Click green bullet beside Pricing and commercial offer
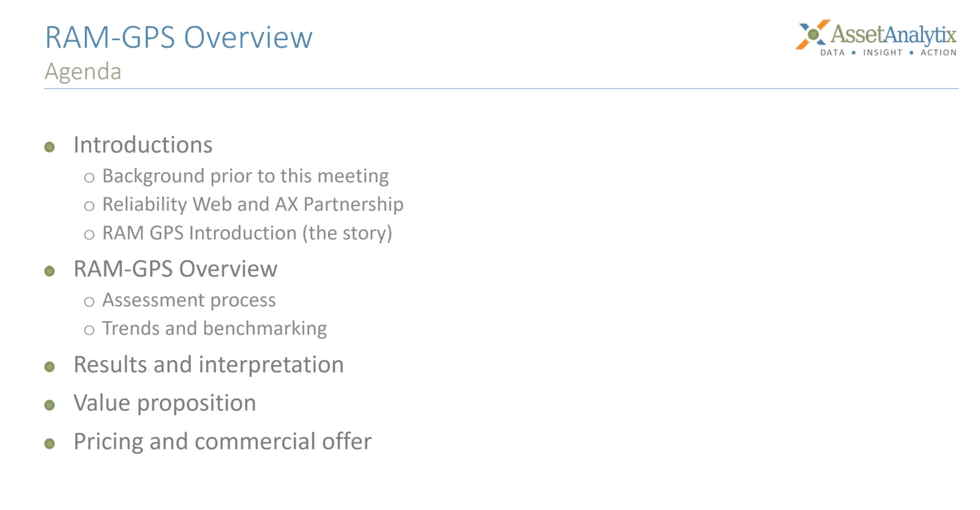 pos(50,444)
